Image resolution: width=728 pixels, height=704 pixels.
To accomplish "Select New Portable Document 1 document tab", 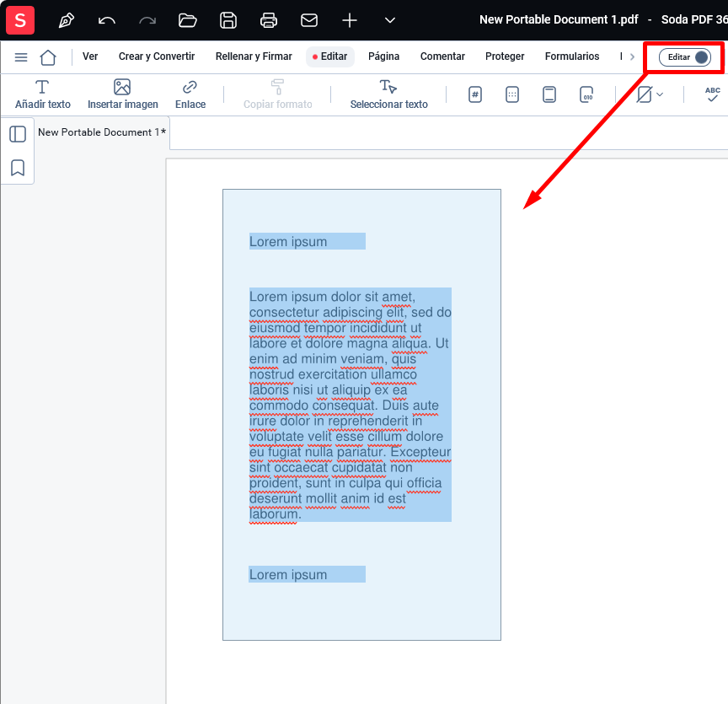I will [x=102, y=132].
